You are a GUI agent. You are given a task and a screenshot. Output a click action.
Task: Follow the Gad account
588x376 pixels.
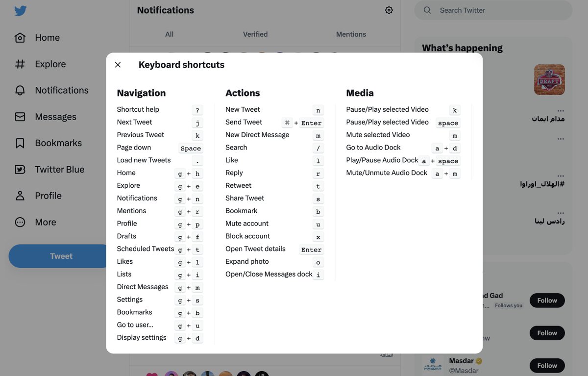547,301
